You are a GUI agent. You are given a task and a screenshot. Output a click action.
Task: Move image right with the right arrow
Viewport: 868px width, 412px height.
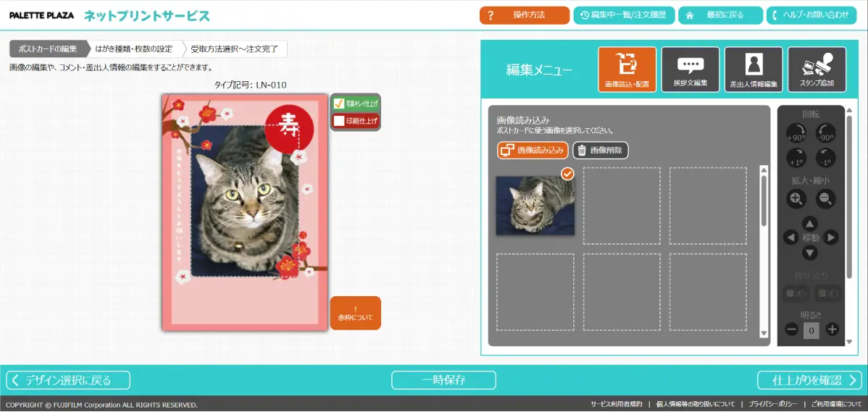pyautogui.click(x=831, y=237)
